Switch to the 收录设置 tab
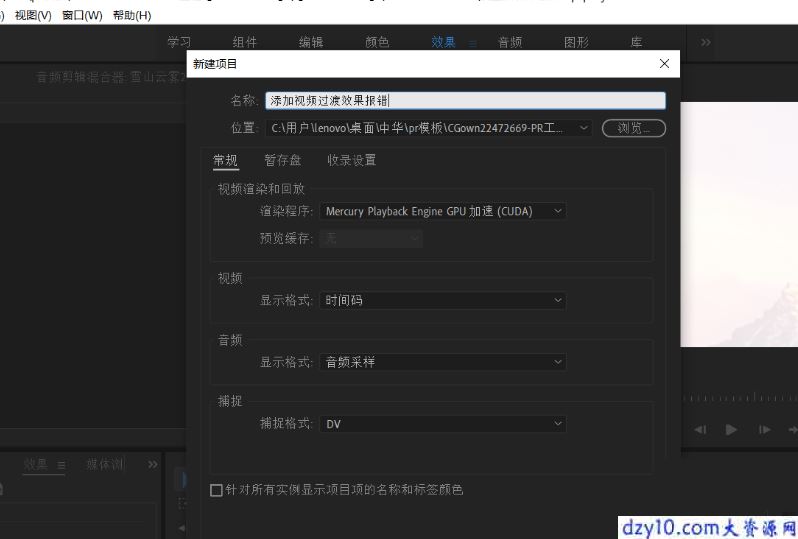 (351, 160)
